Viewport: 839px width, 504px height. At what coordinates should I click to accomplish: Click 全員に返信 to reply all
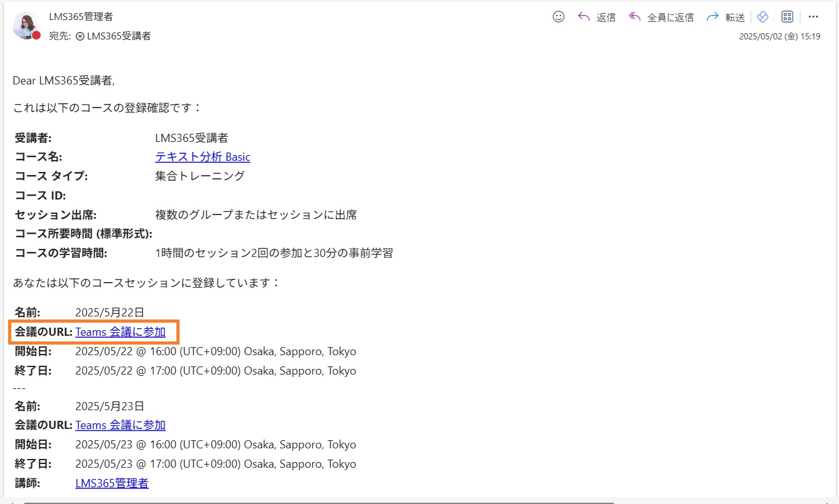point(661,17)
